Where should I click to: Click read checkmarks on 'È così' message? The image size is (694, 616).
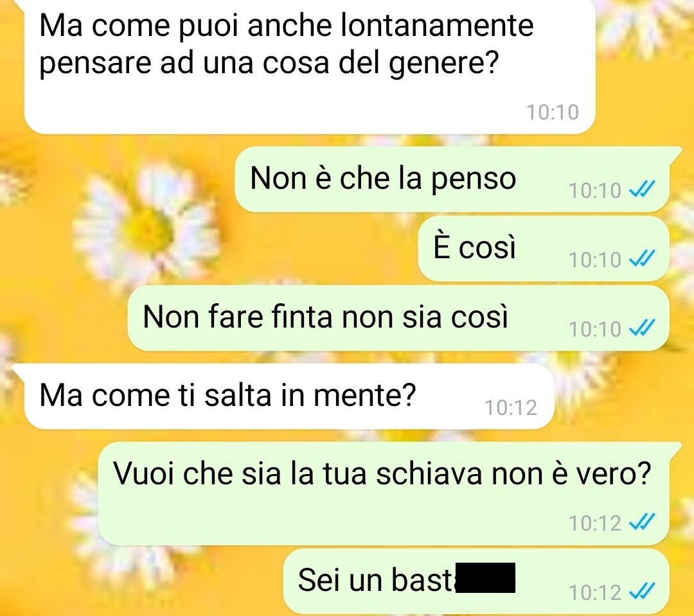(642, 260)
